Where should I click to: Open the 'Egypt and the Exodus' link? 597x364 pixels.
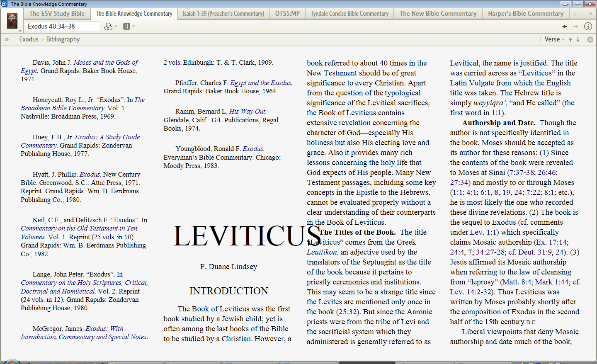261,83
